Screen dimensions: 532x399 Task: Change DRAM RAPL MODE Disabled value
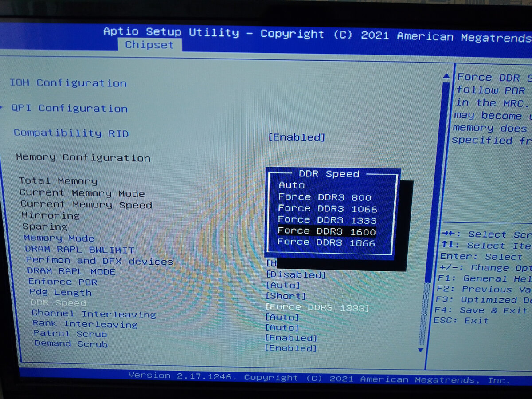click(296, 275)
